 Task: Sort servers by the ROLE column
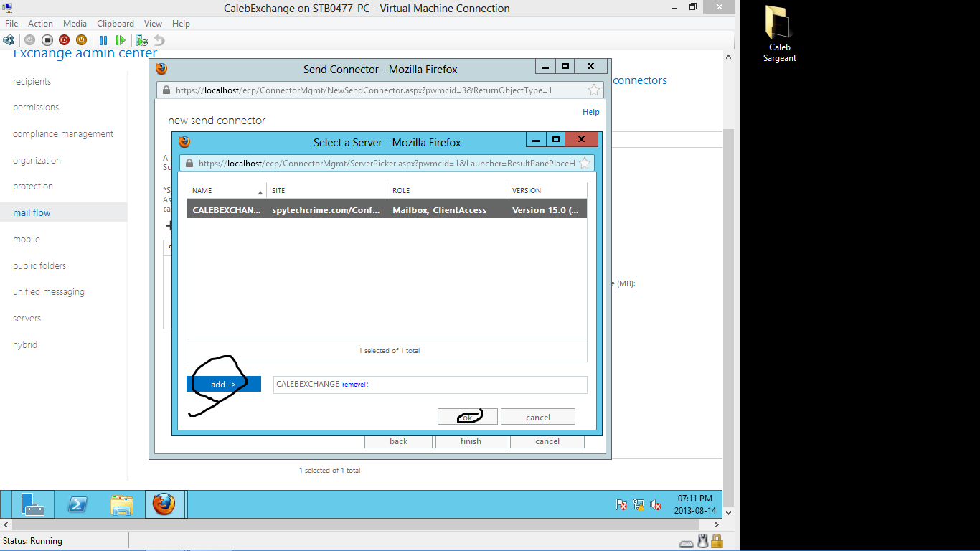tap(447, 190)
